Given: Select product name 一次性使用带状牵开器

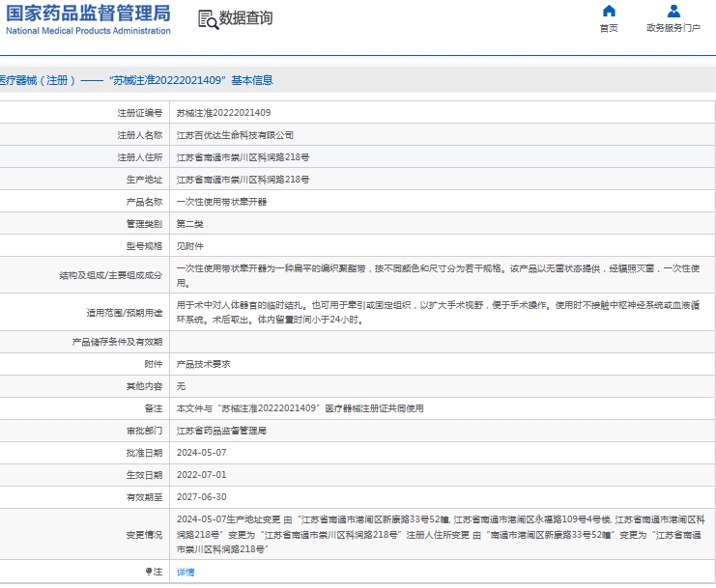Looking at the screenshot, I should [x=221, y=202].
